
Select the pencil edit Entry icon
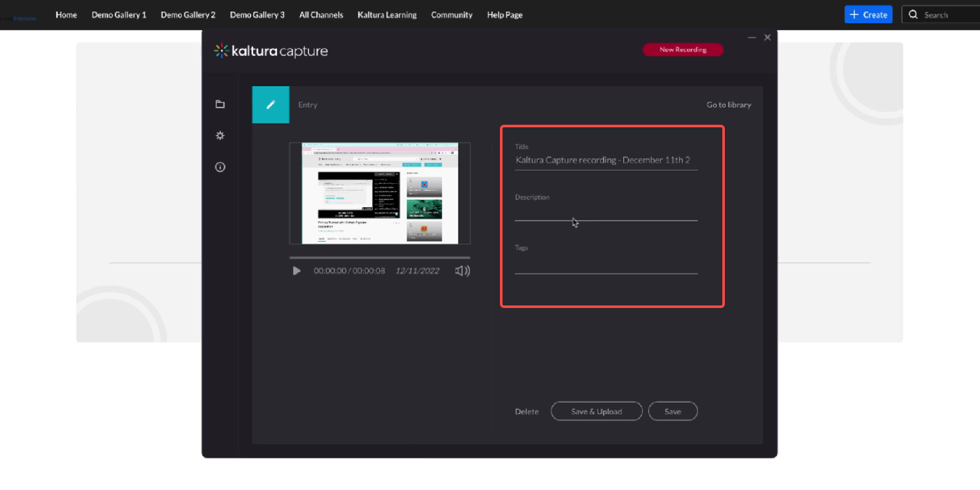pyautogui.click(x=271, y=105)
